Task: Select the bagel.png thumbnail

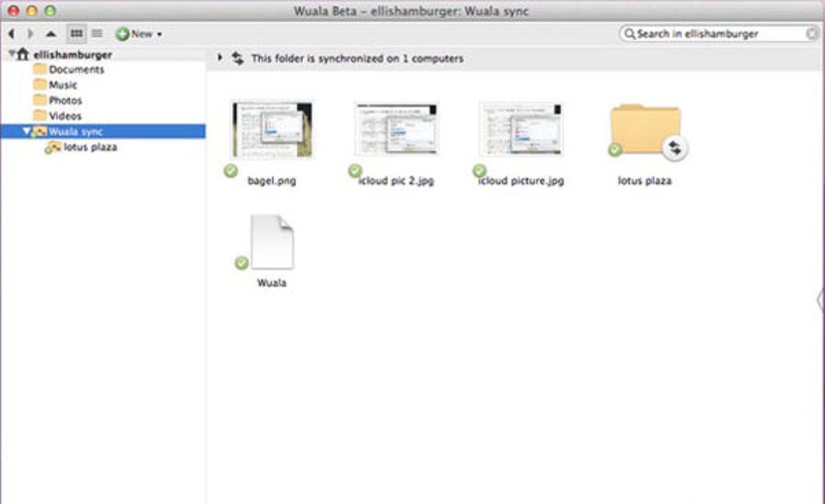Action: (272, 130)
